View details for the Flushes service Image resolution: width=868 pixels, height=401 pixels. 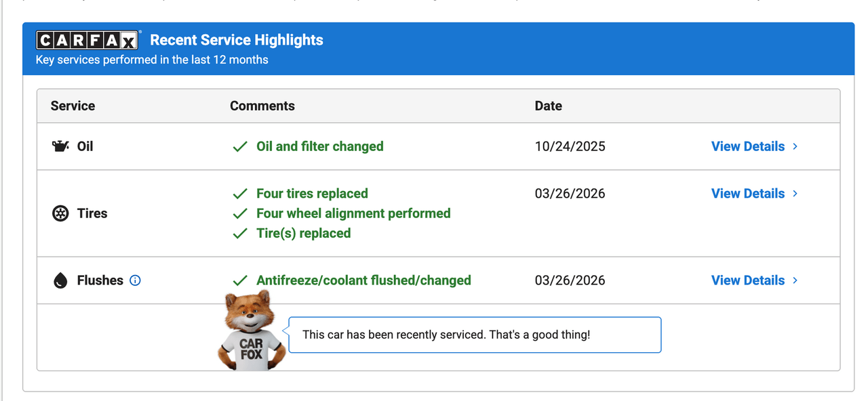747,280
